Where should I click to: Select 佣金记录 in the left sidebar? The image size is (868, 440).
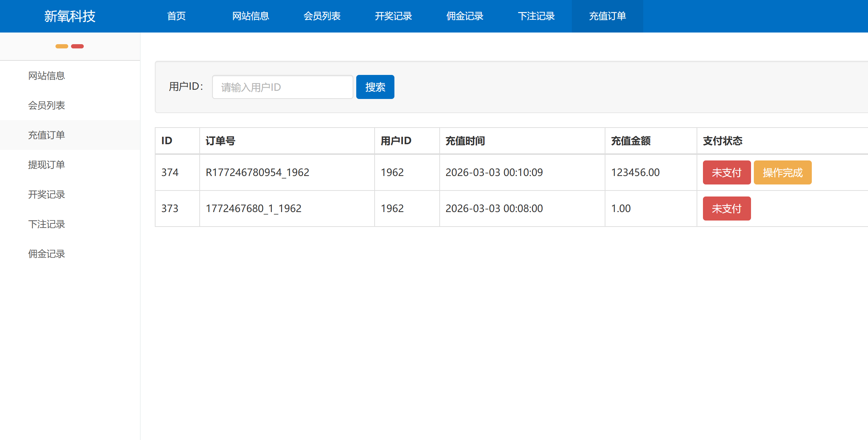[47, 254]
